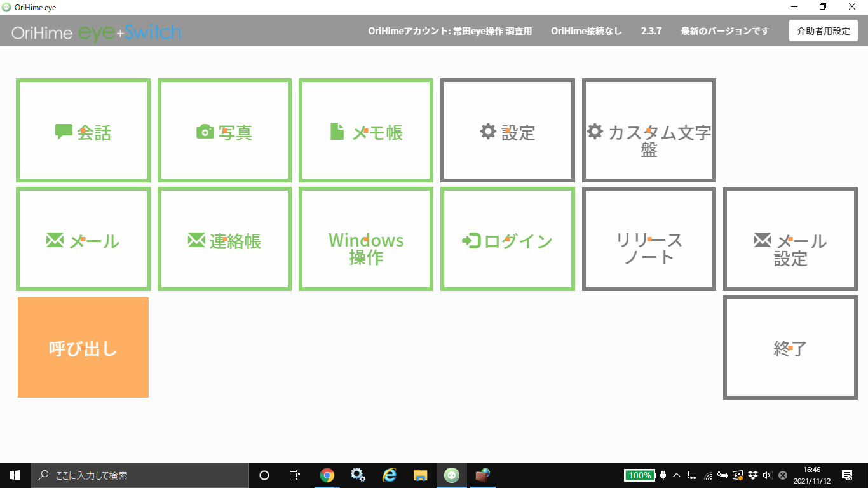Open 介助者用設定 caregiver settings
868x488 pixels.
(823, 30)
